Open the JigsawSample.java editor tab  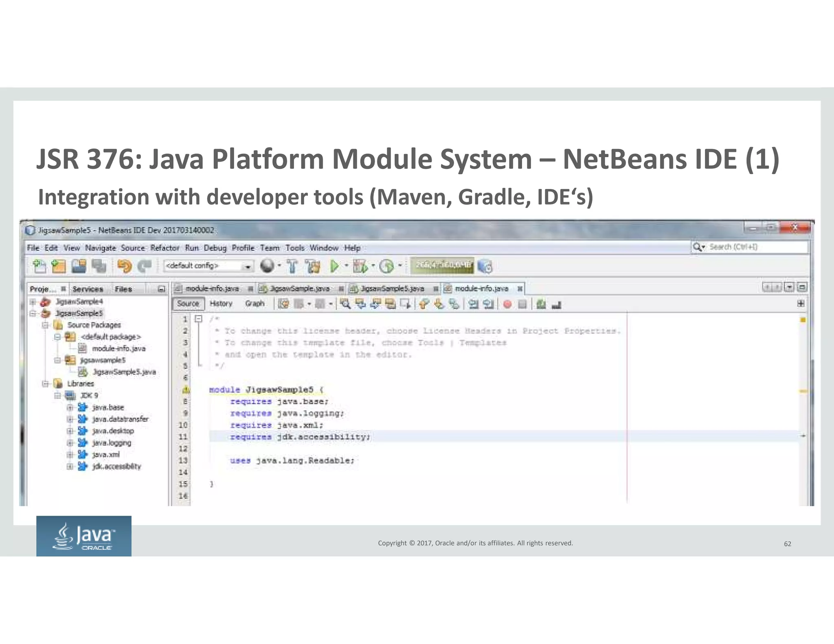300,289
